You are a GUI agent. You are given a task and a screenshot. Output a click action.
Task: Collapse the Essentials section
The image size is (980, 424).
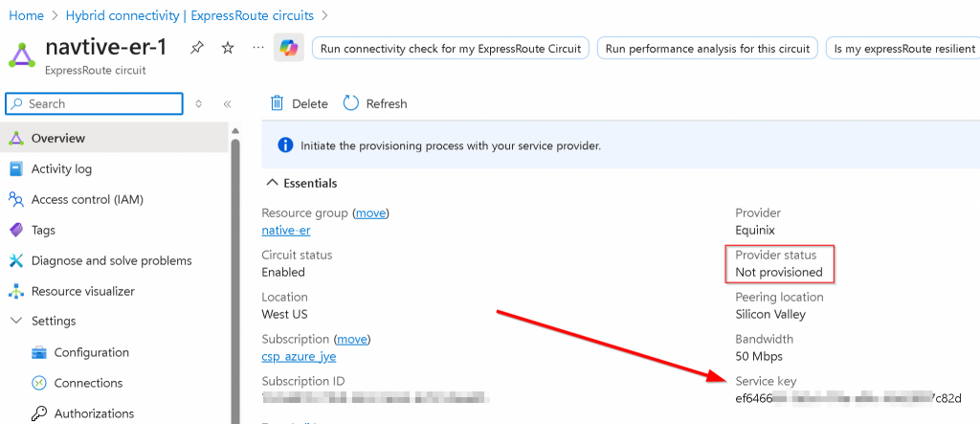(x=273, y=183)
